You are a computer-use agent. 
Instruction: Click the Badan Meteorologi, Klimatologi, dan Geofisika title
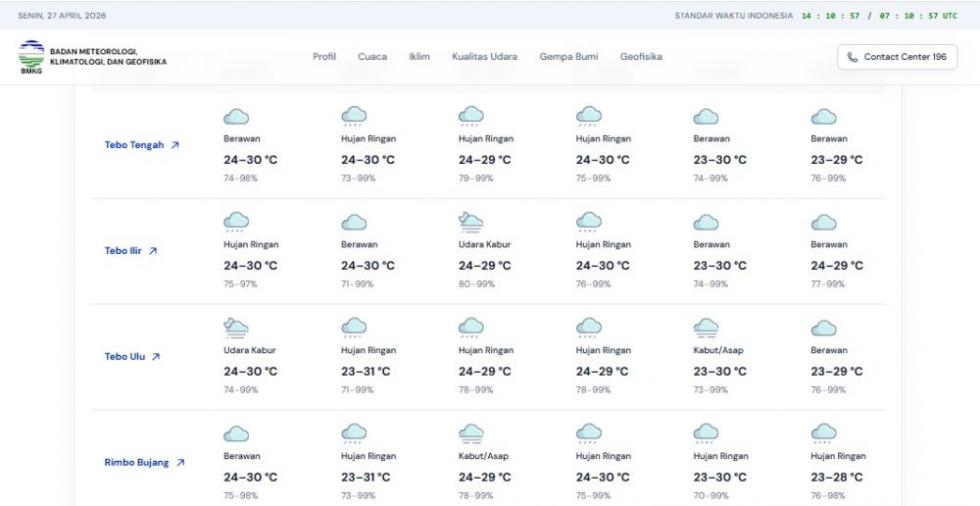point(108,57)
